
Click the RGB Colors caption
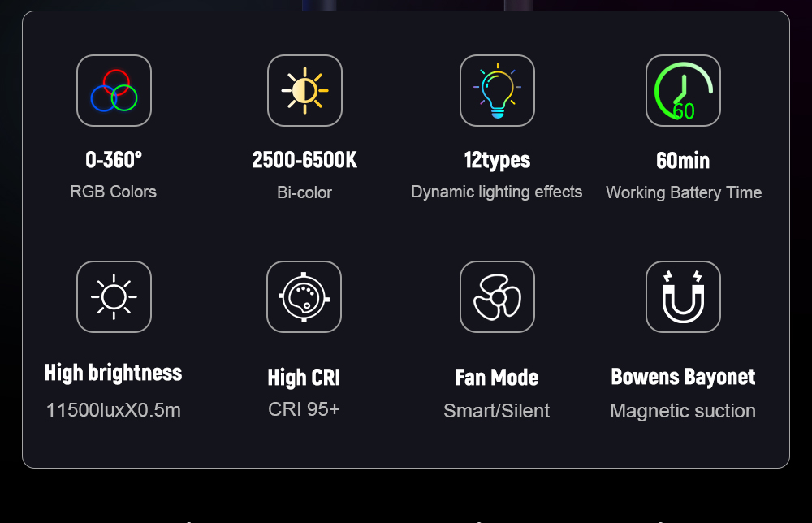click(114, 192)
